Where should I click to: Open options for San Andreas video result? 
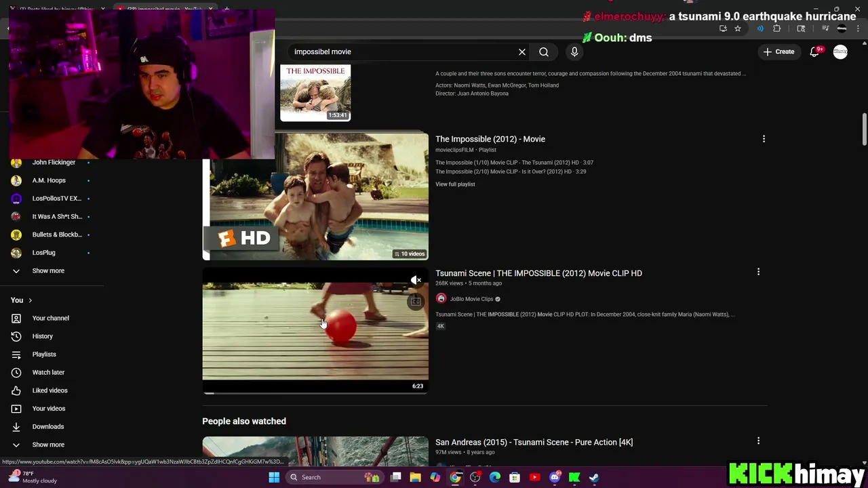point(758,441)
